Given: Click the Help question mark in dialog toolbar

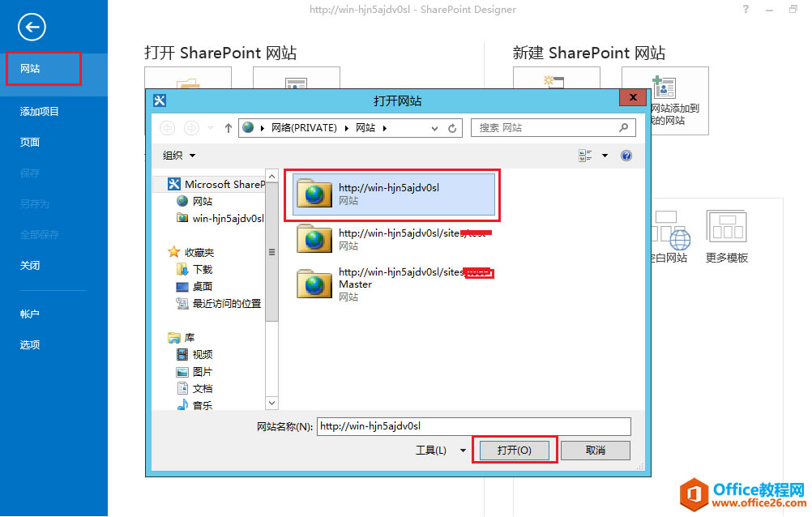Looking at the screenshot, I should tap(626, 155).
